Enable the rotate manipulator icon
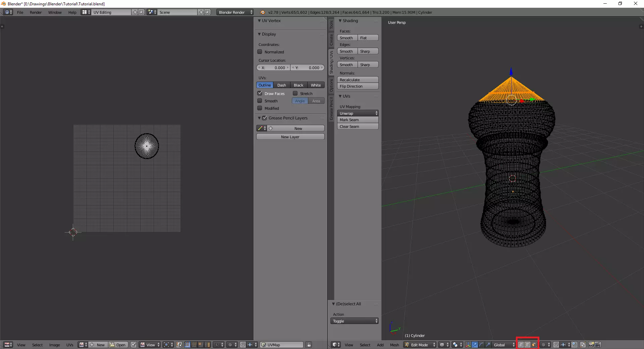Viewport: 644px width, 349px height. coord(481,345)
